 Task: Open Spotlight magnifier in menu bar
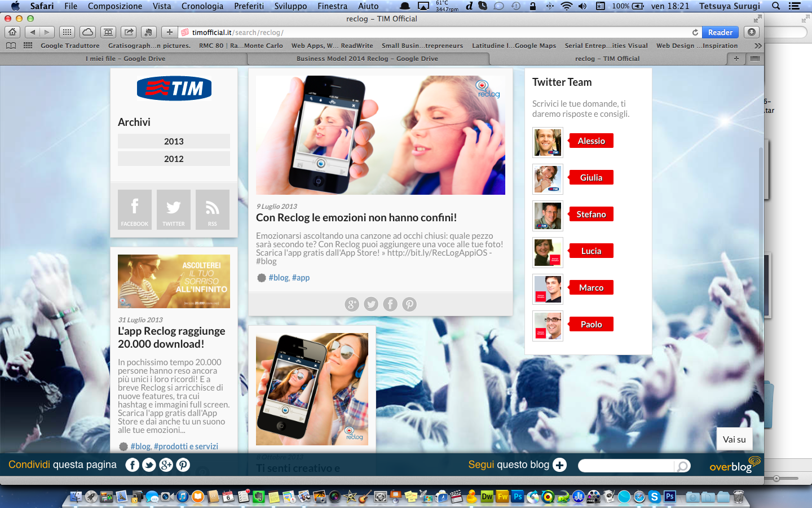pyautogui.click(x=776, y=6)
